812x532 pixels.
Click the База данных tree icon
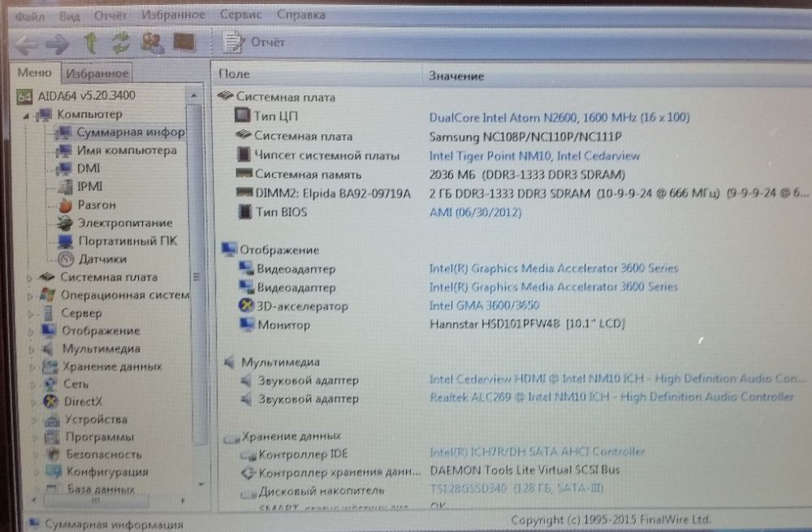(x=52, y=488)
